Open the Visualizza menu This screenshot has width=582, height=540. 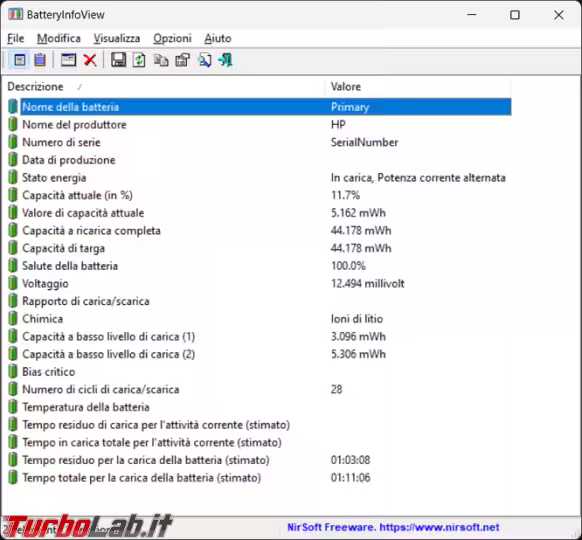click(x=117, y=38)
